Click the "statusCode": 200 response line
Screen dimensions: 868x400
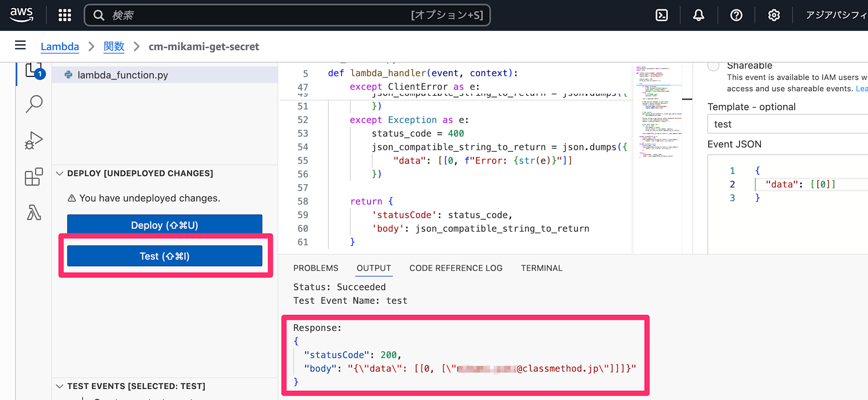click(352, 355)
